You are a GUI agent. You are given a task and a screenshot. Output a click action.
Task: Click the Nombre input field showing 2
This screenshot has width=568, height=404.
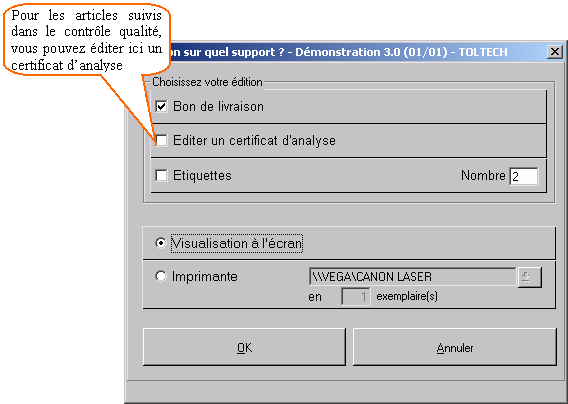tap(524, 176)
